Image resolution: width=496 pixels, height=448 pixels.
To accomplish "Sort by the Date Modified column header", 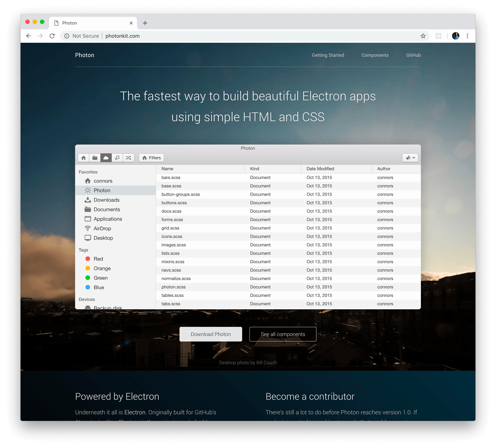I will point(320,169).
